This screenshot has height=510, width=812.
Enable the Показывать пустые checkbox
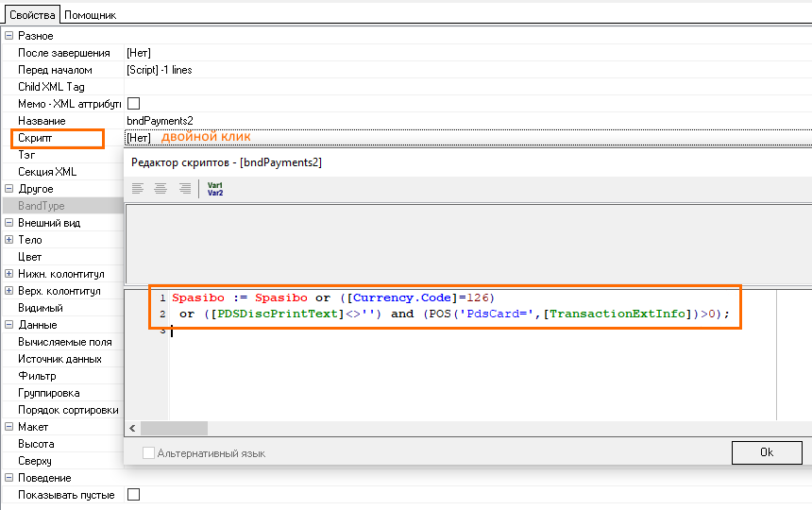tap(133, 495)
